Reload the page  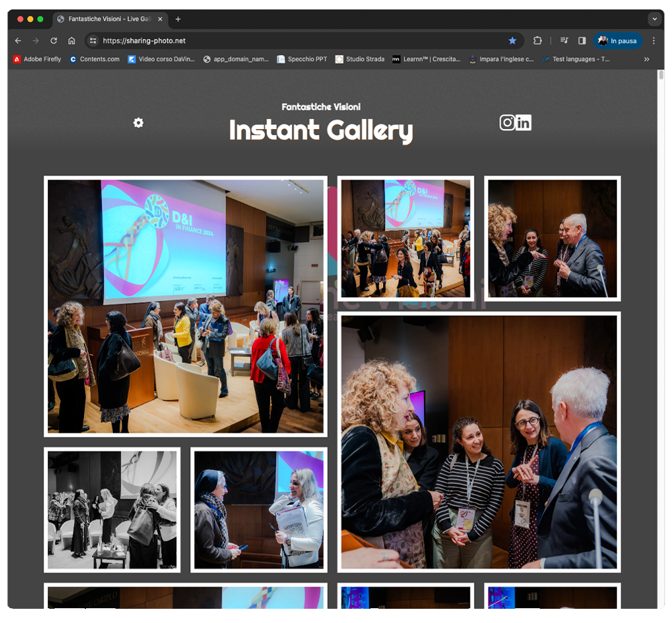[x=54, y=41]
